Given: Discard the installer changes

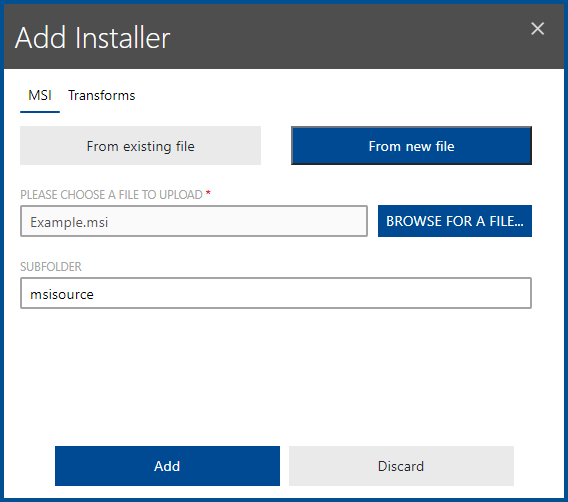Looking at the screenshot, I should tap(401, 466).
